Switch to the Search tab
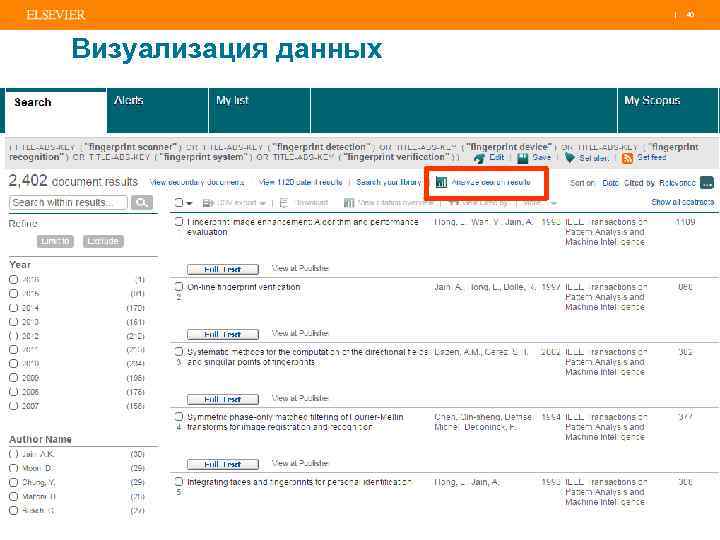The width and height of the screenshot is (720, 540). tap(56, 112)
